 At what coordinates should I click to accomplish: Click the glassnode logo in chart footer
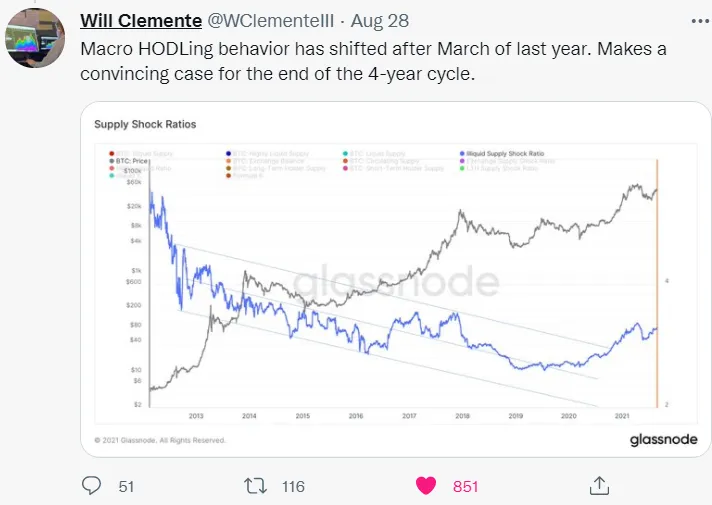click(663, 439)
